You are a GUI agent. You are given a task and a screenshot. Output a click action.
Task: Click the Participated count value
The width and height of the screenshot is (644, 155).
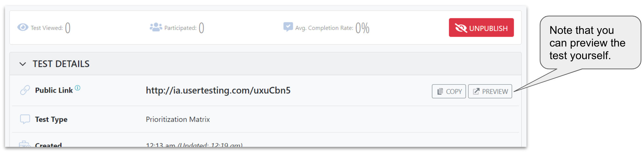202,28
